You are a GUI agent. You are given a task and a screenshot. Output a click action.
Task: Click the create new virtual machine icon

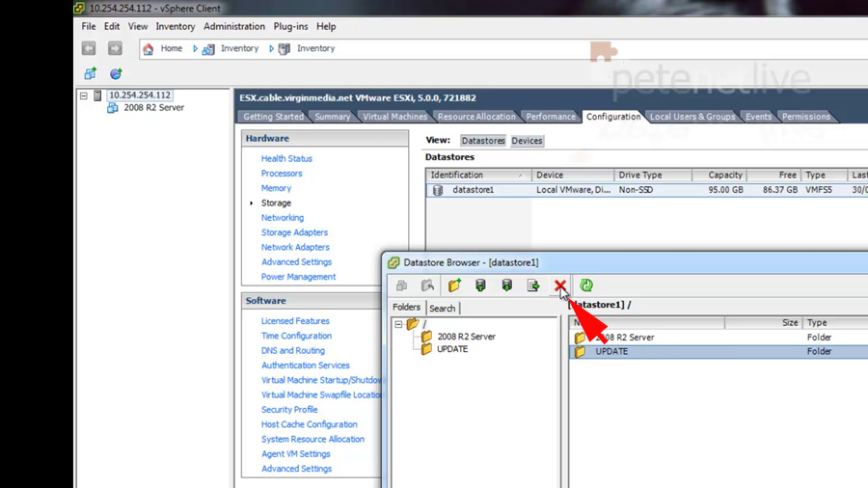91,73
